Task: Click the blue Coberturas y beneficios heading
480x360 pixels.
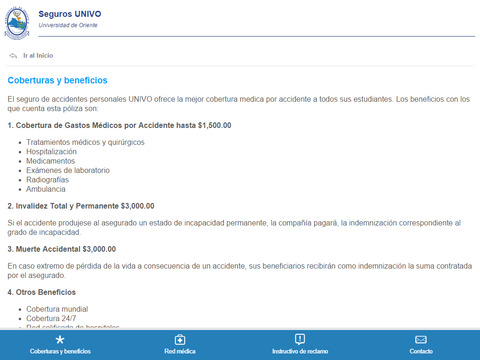Action: 57,80
